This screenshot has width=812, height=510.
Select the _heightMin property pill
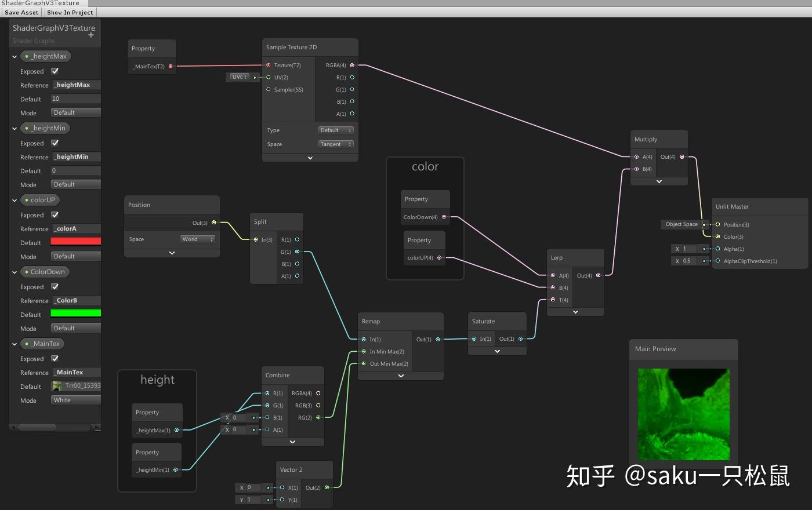click(x=45, y=128)
